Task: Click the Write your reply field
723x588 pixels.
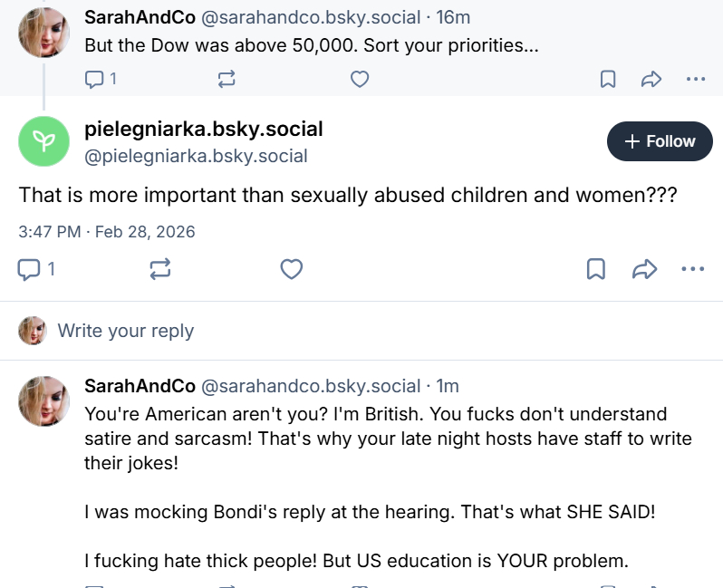Action: coord(126,331)
